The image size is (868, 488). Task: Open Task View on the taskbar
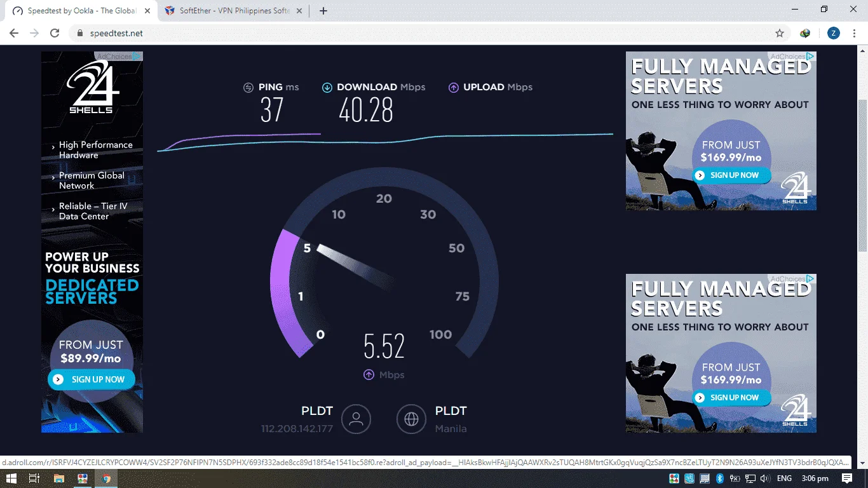34,478
